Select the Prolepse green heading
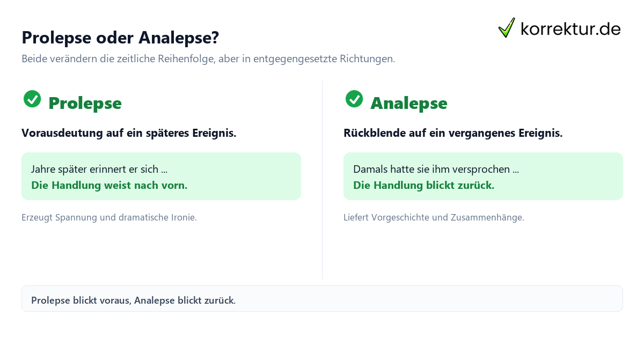Image resolution: width=644 pixels, height=338 pixels. pos(85,103)
